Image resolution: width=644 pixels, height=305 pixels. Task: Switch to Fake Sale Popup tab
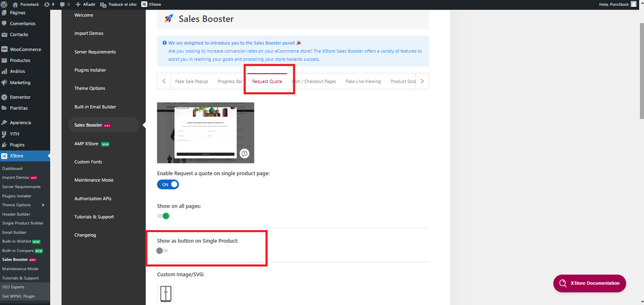[x=191, y=81]
